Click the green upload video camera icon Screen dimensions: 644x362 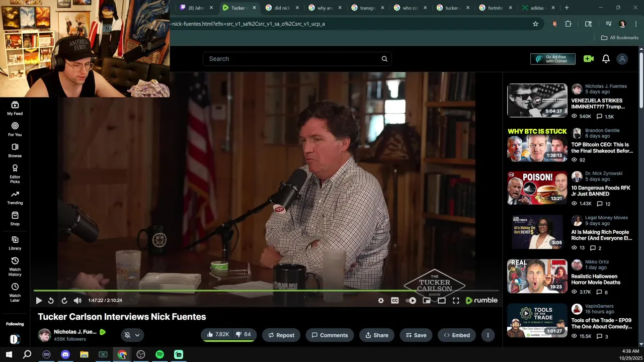(x=589, y=59)
